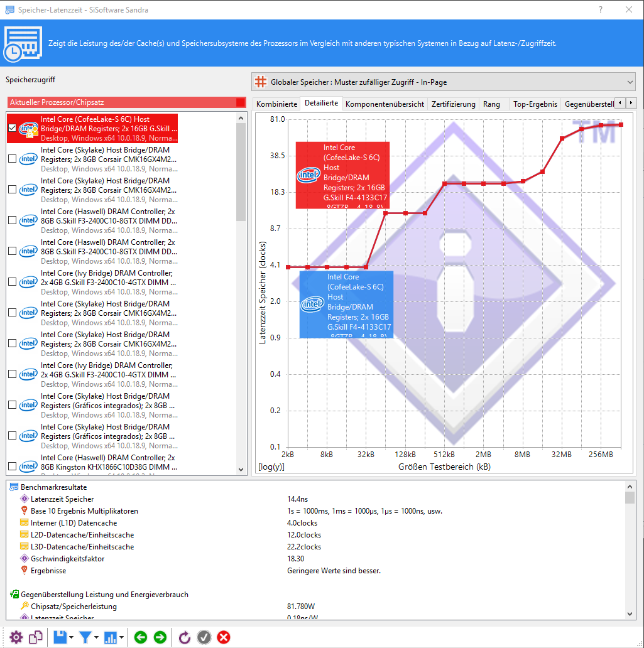Click the copy documents icon in toolbar
The width and height of the screenshot is (644, 648).
pyautogui.click(x=36, y=637)
